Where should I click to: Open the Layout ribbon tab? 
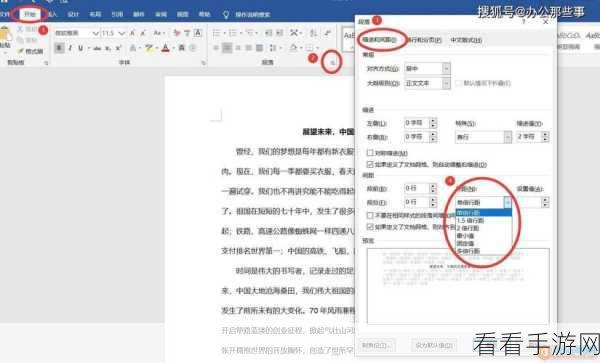click(95, 14)
